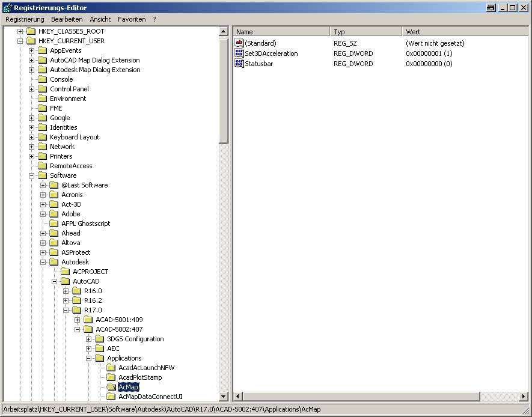Click the Network folder icon
The height and width of the screenshot is (417, 532).
43,147
